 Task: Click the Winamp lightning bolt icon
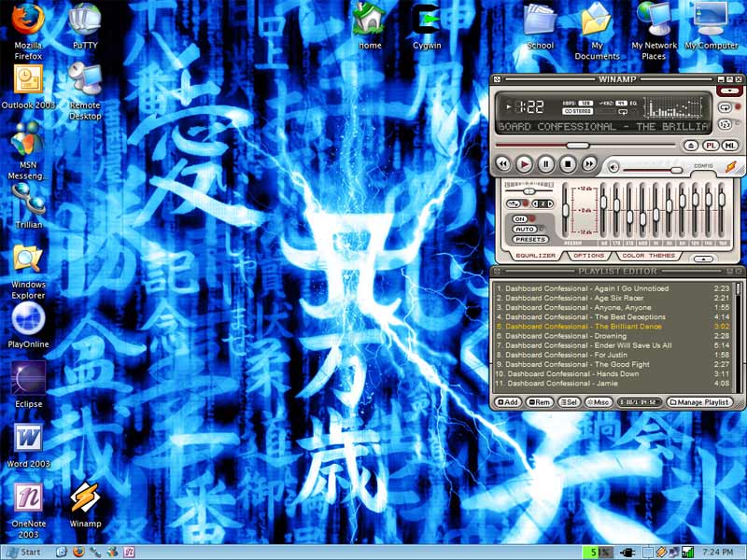coord(730,166)
